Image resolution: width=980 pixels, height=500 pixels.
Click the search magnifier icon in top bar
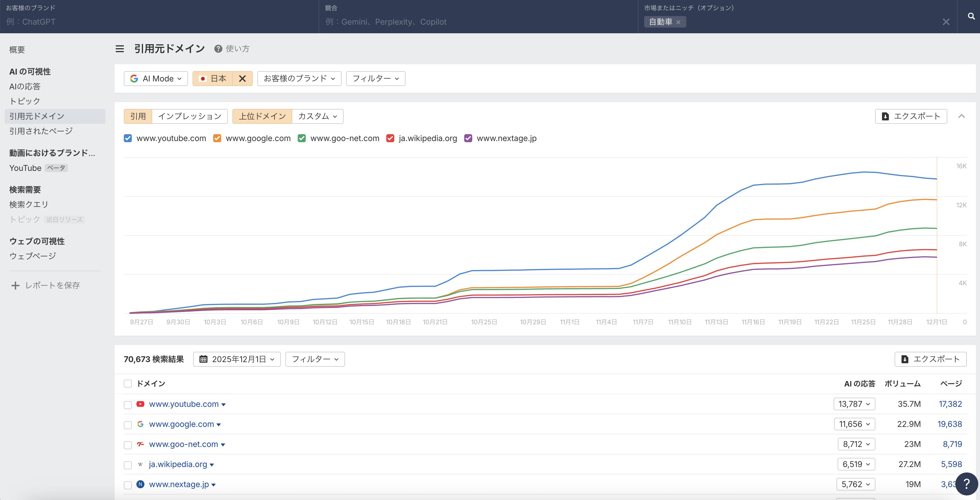point(971,16)
